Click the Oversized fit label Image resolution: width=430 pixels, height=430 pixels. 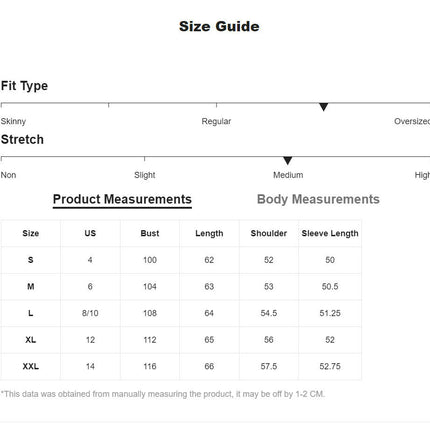point(412,121)
